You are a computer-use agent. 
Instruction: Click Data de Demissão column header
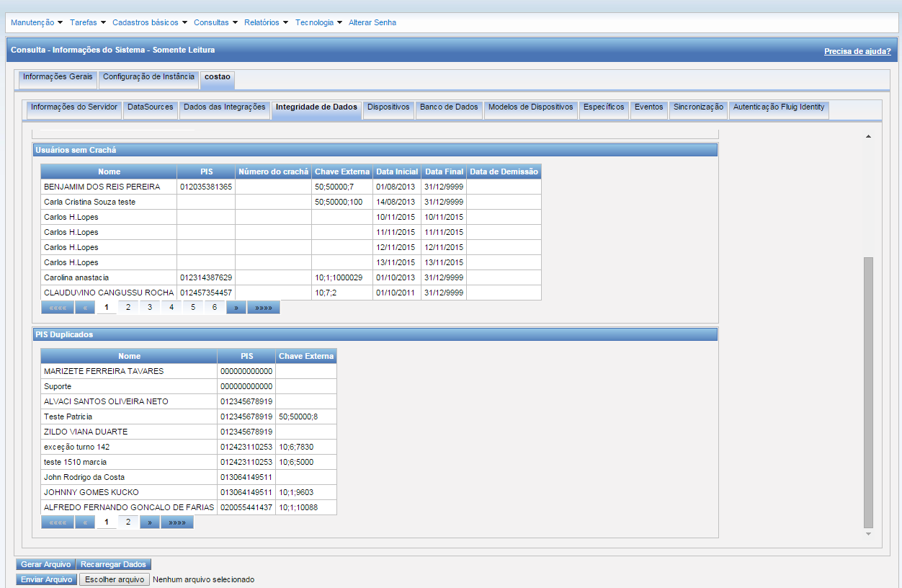pyautogui.click(x=504, y=171)
